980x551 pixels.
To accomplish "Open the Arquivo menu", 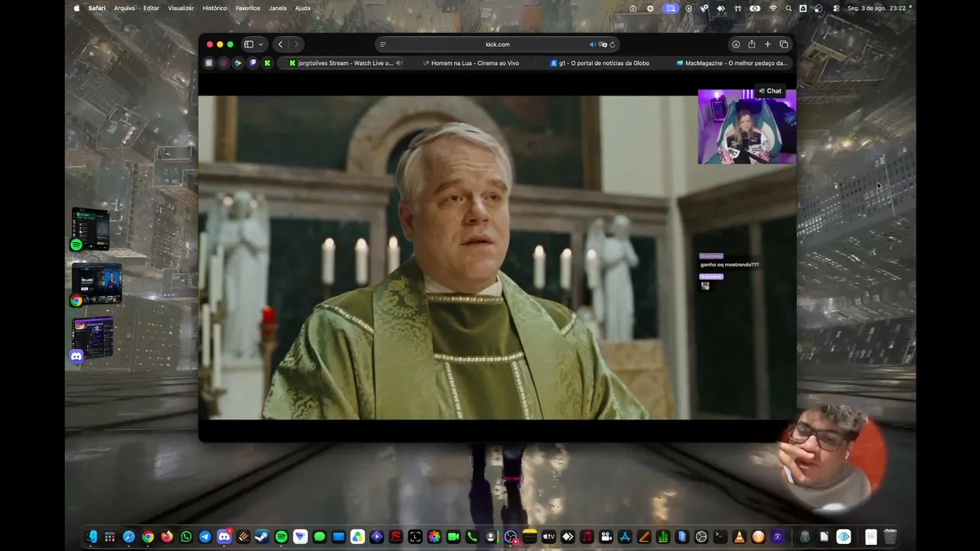I will pos(124,8).
